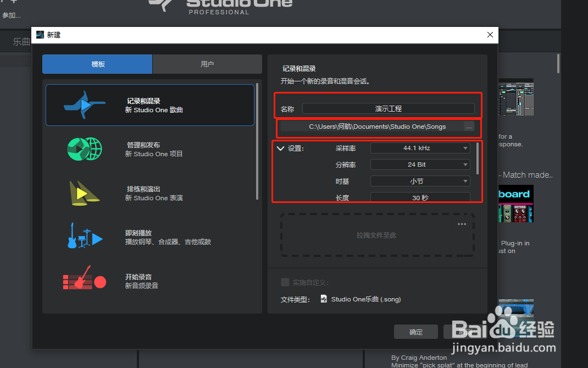588x368 pixels.
Task: Select the 新音频录音 description text
Action: (141, 285)
